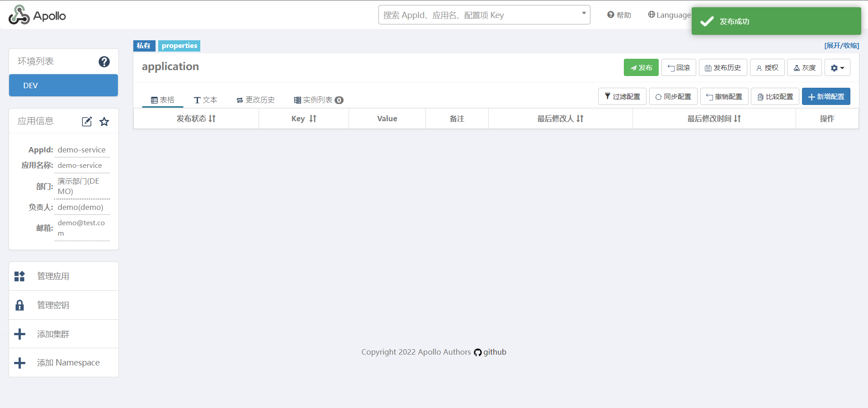Expand the search AppId dropdown arrow
The width and height of the screenshot is (868, 408).
point(584,14)
